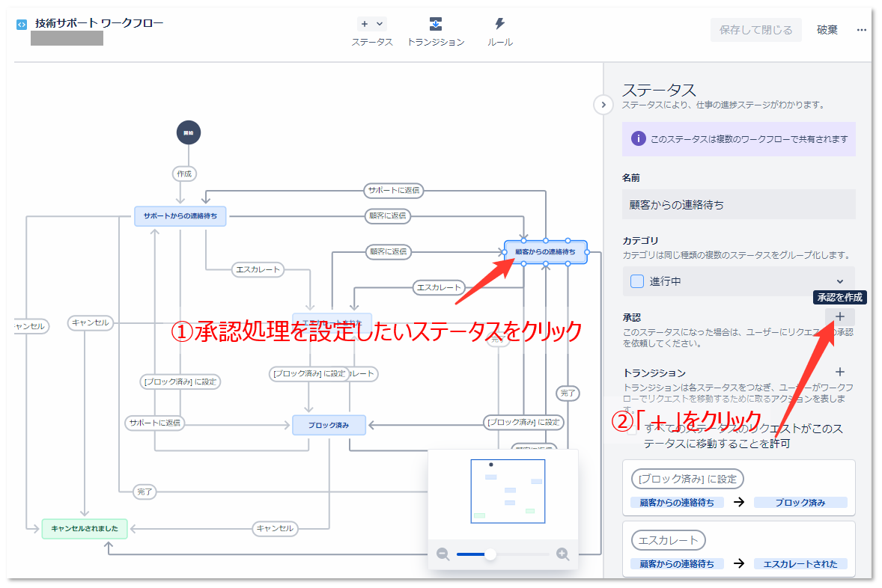The width and height of the screenshot is (882, 588).
Task: Open the エスカレート transition card
Action: tap(738, 549)
